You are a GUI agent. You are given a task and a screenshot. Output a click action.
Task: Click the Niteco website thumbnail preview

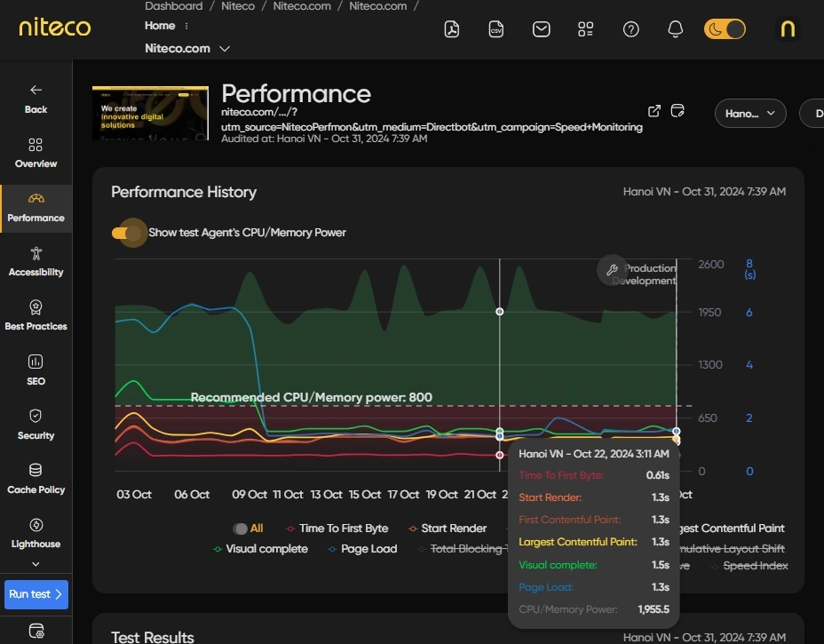pos(150,113)
